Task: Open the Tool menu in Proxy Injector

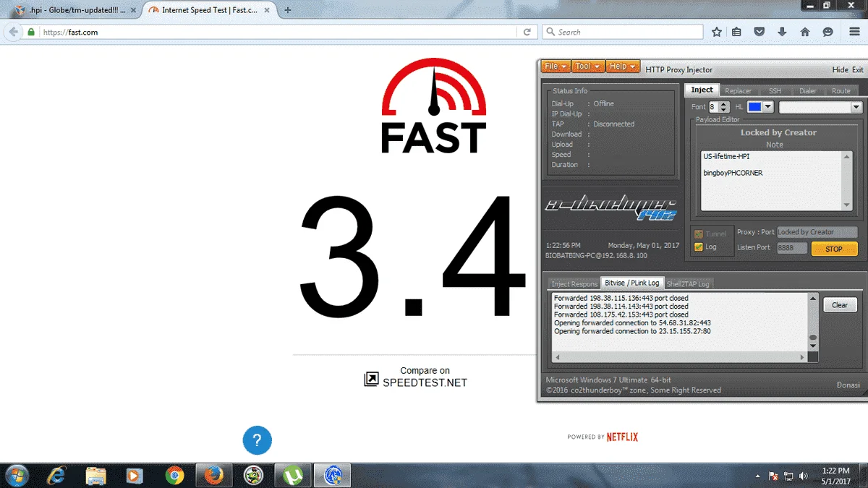Action: (x=587, y=67)
